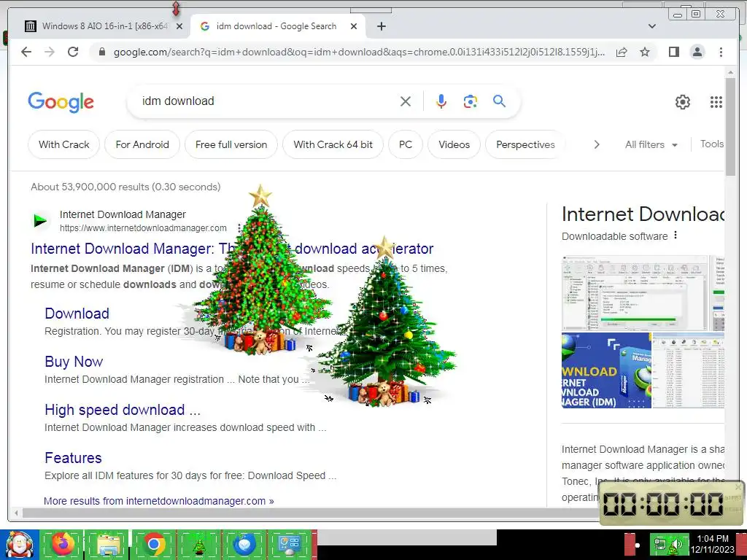Reload the Google search page
The image size is (747, 560).
click(73, 52)
